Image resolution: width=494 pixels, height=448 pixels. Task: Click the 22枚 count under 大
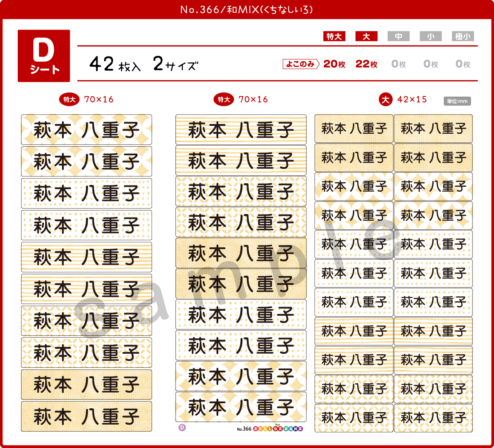(x=366, y=64)
